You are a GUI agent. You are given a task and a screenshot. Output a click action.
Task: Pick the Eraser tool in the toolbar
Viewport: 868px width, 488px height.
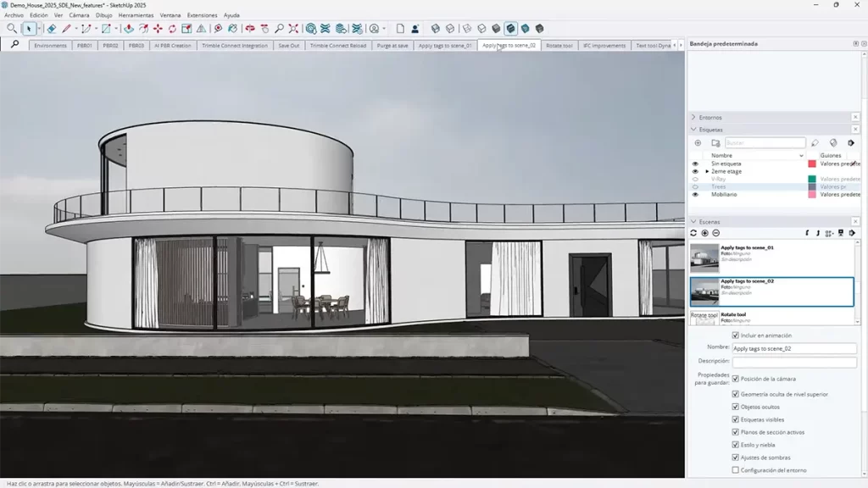tap(52, 29)
